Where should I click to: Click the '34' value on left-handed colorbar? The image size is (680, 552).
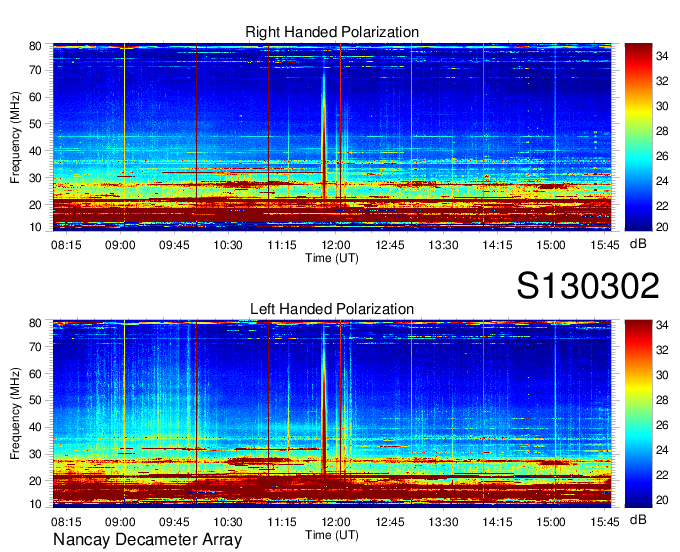coord(662,325)
